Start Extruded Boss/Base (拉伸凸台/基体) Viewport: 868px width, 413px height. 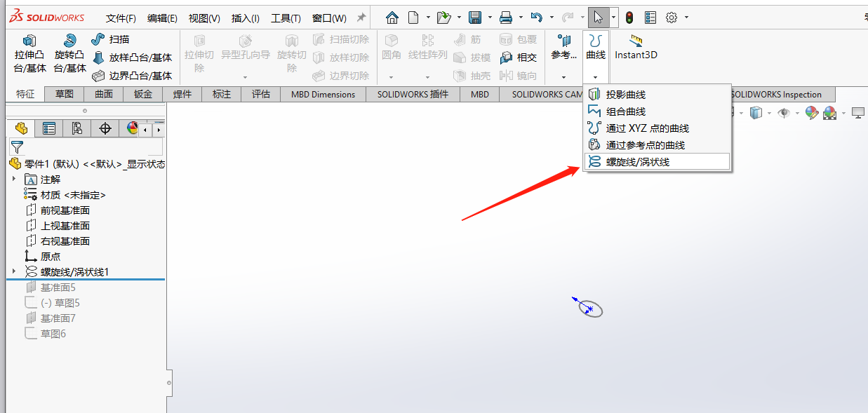click(29, 54)
